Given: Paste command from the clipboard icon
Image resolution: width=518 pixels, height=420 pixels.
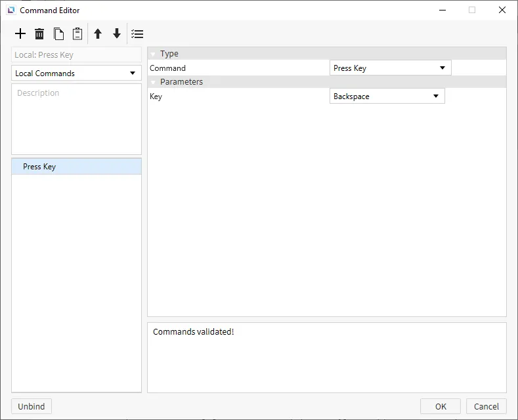Looking at the screenshot, I should point(77,34).
